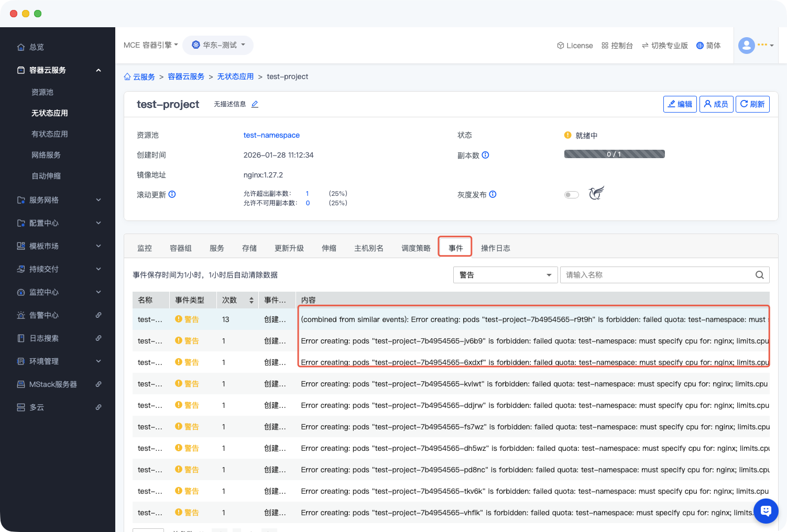Open the 华东-测试 region dropdown
This screenshot has width=787, height=532.
218,45
